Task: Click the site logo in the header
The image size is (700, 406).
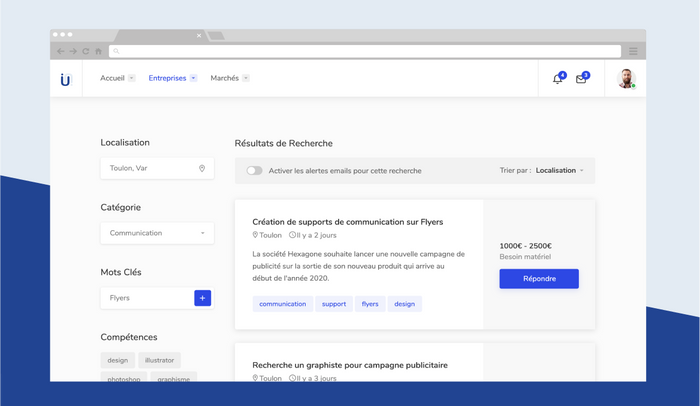Action: (x=66, y=79)
